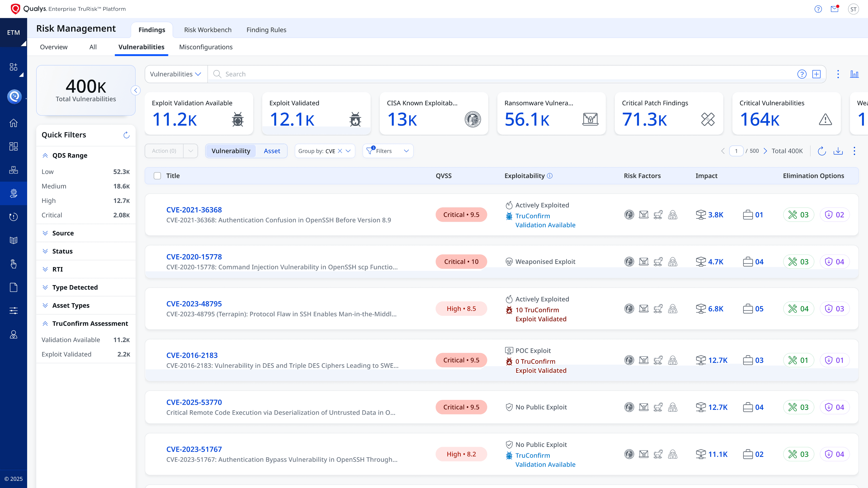Open the Action (0) dropdown arrow
868x488 pixels.
[x=191, y=151]
